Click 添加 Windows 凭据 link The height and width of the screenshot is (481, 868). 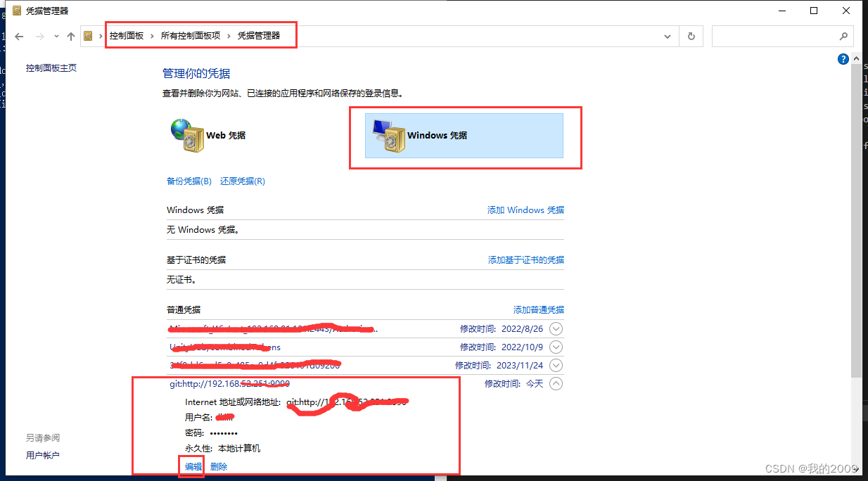click(x=526, y=210)
